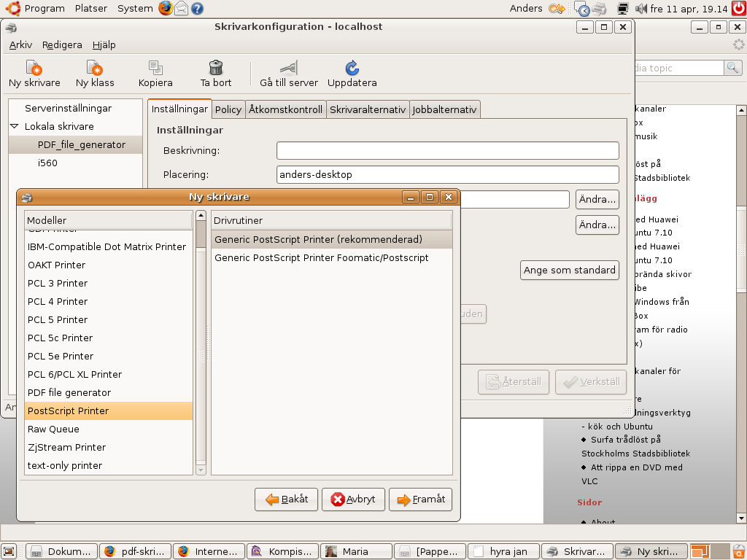Switch to the Åtkomstkontroll tab

tap(285, 109)
